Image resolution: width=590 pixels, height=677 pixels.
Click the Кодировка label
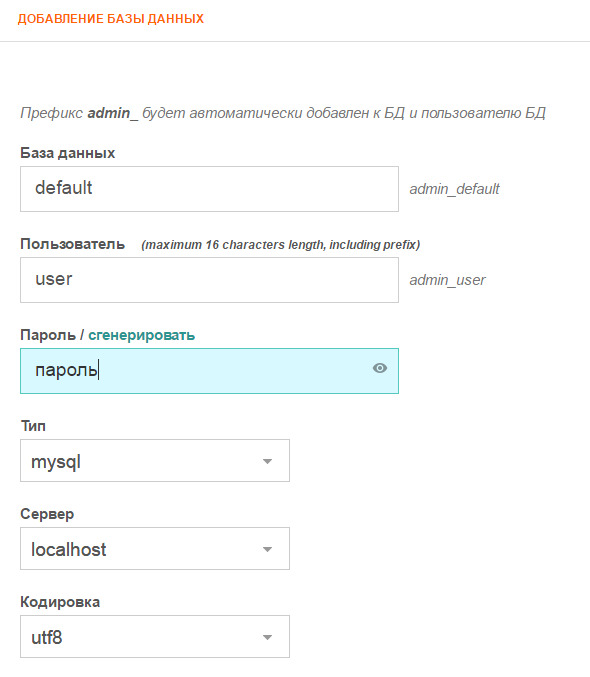tap(60, 602)
